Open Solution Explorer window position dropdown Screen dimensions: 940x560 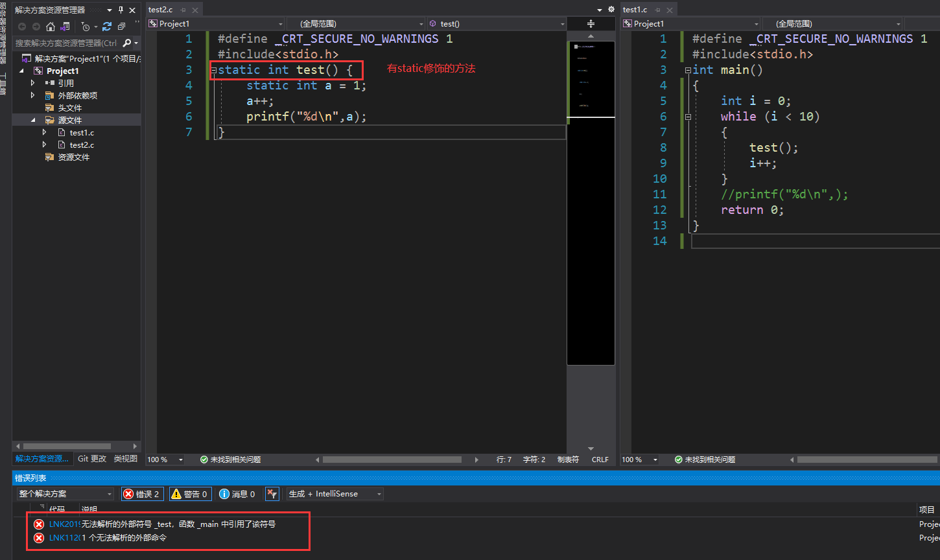pyautogui.click(x=110, y=10)
